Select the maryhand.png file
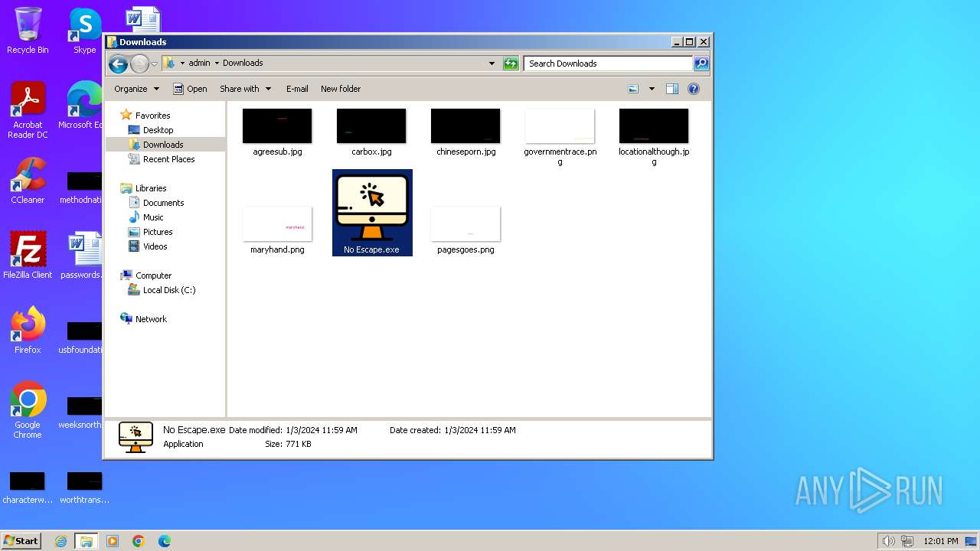 click(277, 230)
